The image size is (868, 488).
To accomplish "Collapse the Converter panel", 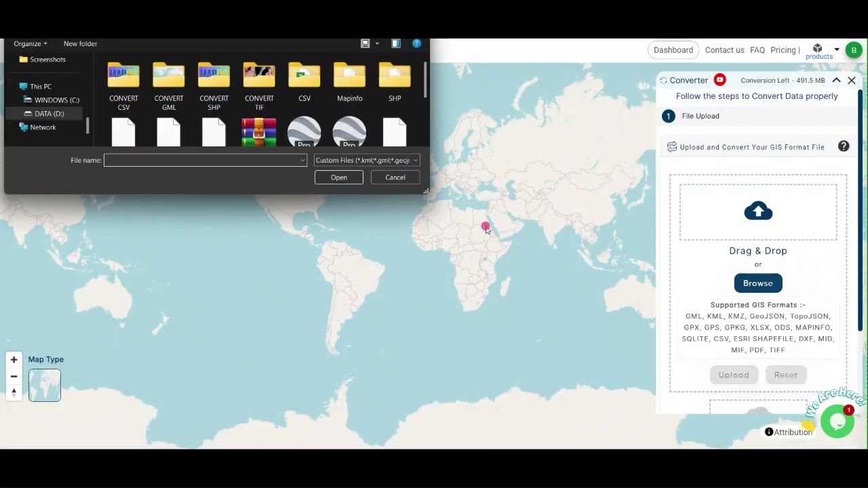I will point(836,80).
